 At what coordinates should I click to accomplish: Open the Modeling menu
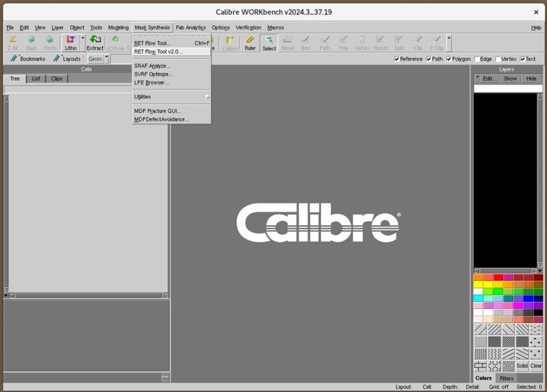(118, 27)
